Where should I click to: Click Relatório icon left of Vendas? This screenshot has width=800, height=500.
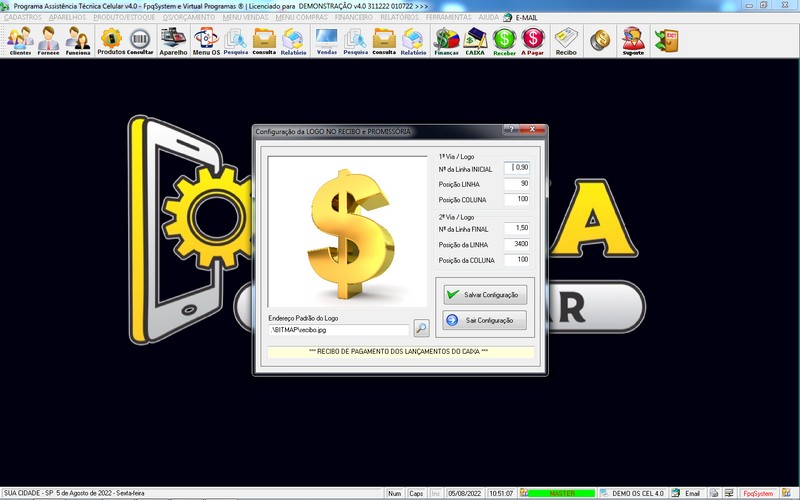click(293, 41)
